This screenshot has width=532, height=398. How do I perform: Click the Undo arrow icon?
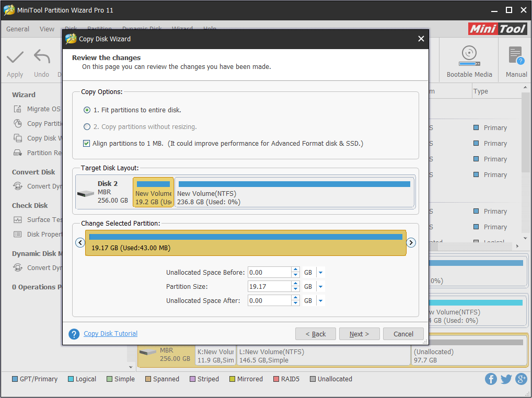click(x=41, y=57)
